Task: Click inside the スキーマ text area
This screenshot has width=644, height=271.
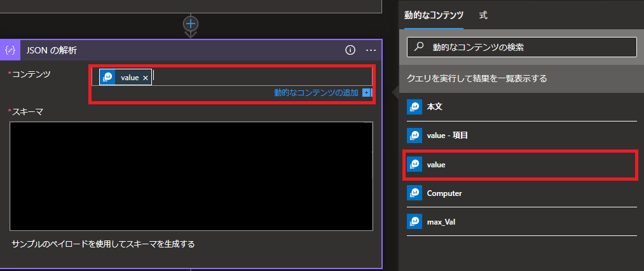Action: pyautogui.click(x=191, y=176)
